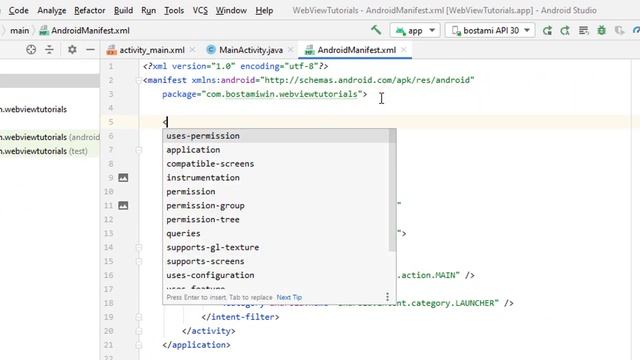This screenshot has height=360, width=640.
Task: Click the main breadcrumb
Action: tap(20, 31)
